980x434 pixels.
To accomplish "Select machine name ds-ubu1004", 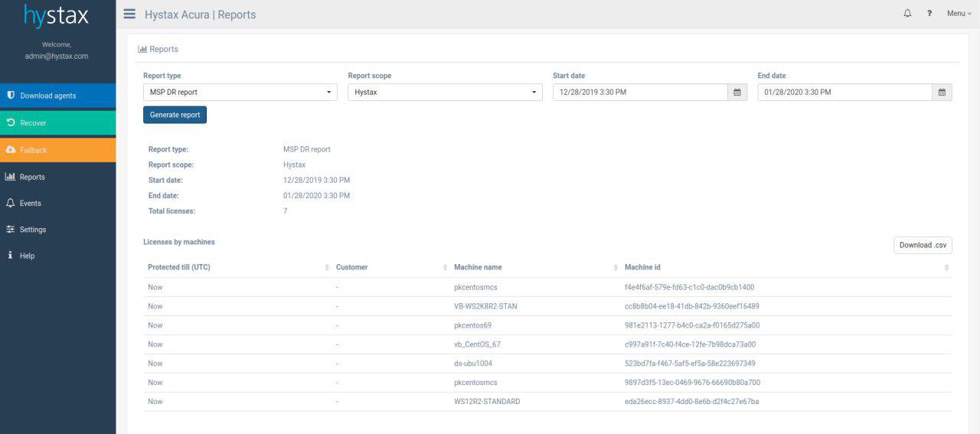I will pyautogui.click(x=474, y=364).
